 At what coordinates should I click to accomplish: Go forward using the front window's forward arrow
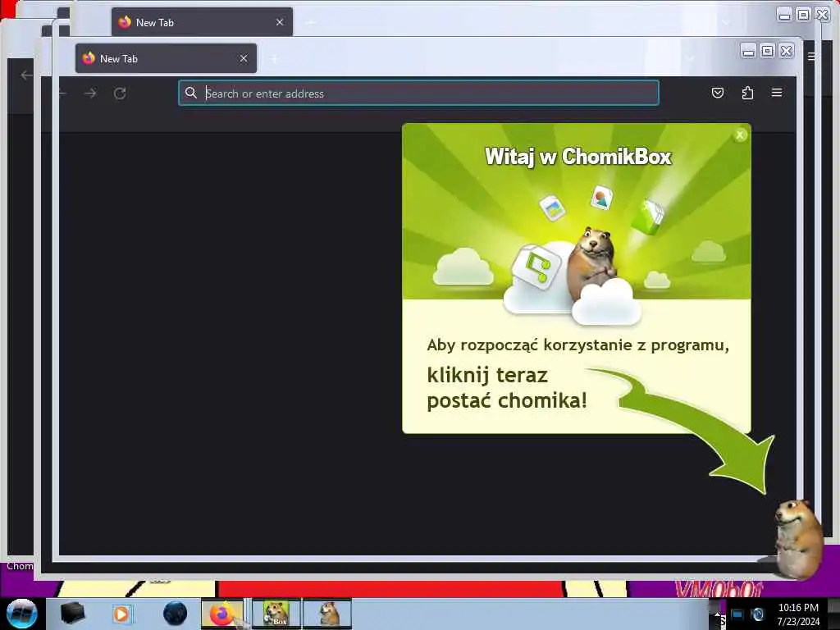click(x=90, y=94)
